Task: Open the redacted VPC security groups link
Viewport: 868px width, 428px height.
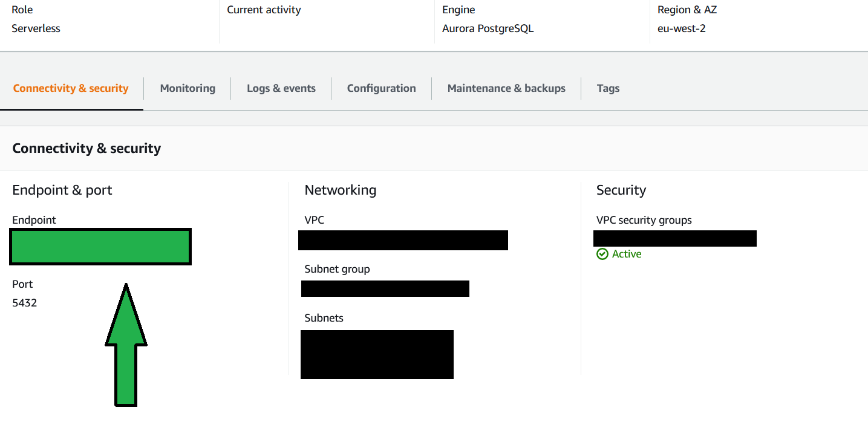Action: click(675, 238)
